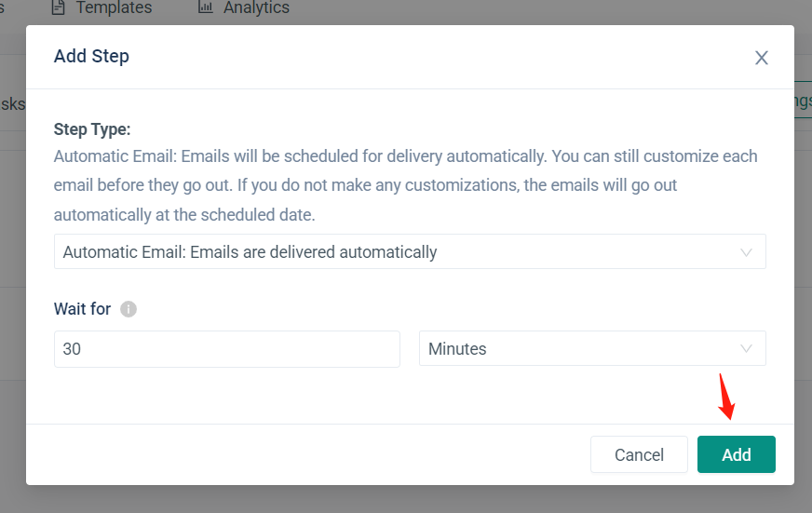
Task: Click the "Add Step" dialog title
Action: pyautogui.click(x=91, y=57)
